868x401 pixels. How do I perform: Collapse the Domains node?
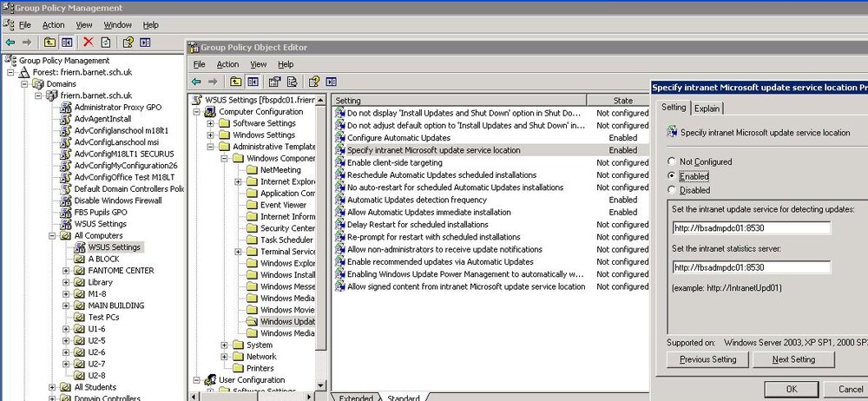pyautogui.click(x=24, y=84)
